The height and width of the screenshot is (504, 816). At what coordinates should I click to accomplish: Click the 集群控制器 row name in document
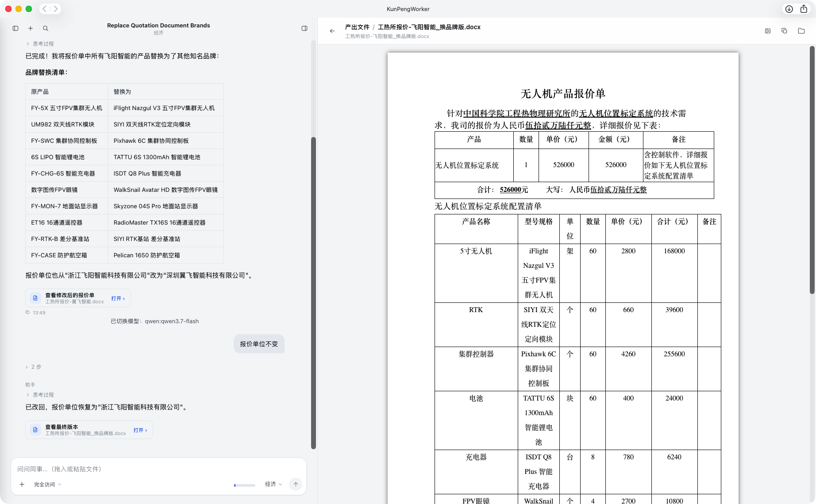pyautogui.click(x=476, y=354)
